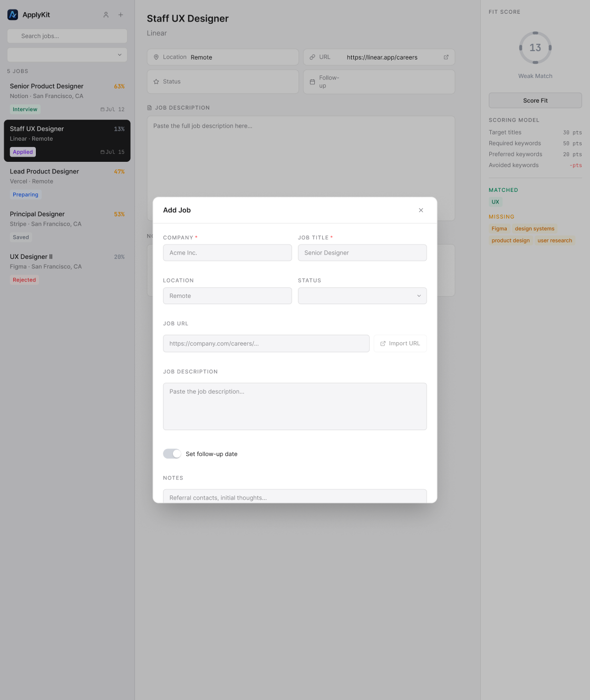
Task: Click the calendar icon beside Follow-up
Action: click(312, 82)
